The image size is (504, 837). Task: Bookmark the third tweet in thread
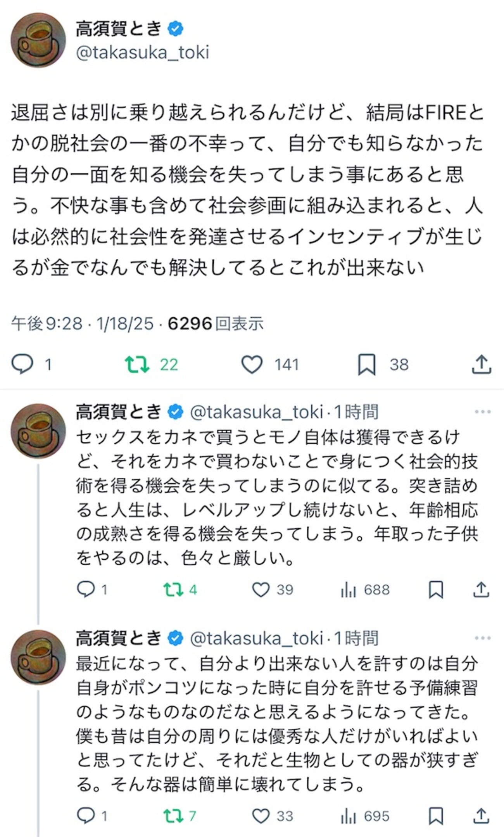(x=436, y=816)
